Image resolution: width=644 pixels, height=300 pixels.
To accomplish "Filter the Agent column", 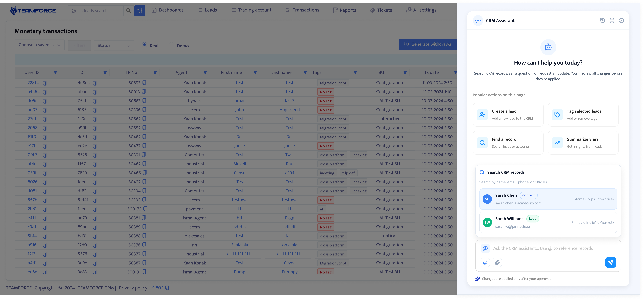I will pyautogui.click(x=205, y=73).
